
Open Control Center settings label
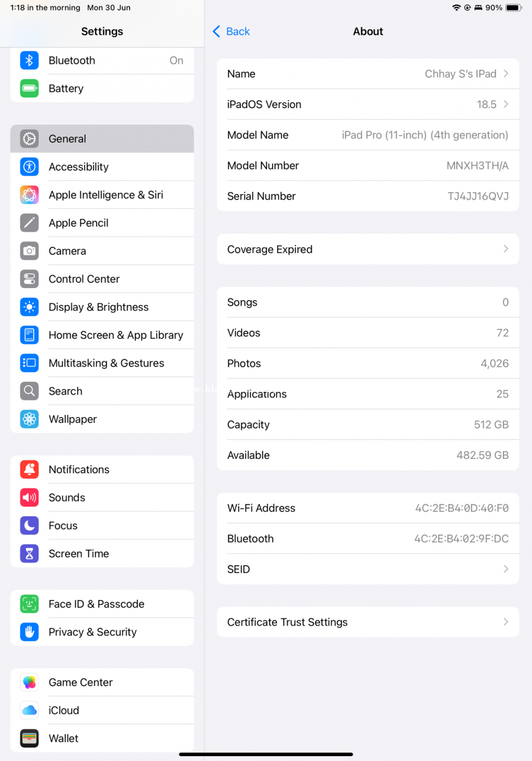click(84, 279)
